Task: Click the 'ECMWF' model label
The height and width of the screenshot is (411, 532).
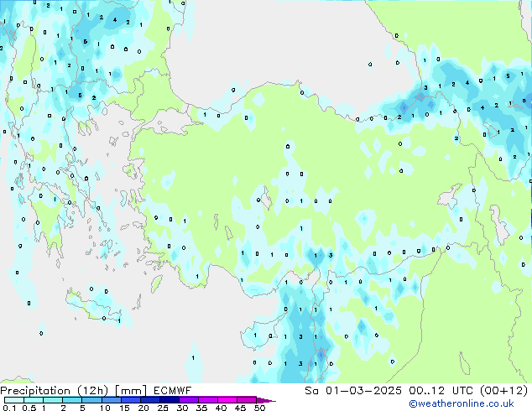Action: point(172,391)
